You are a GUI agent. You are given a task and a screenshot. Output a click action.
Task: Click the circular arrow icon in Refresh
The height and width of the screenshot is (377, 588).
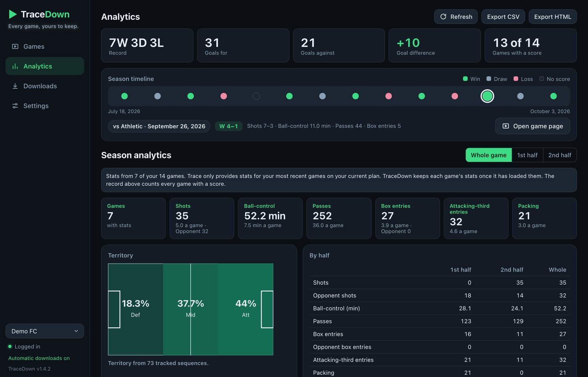point(443,17)
